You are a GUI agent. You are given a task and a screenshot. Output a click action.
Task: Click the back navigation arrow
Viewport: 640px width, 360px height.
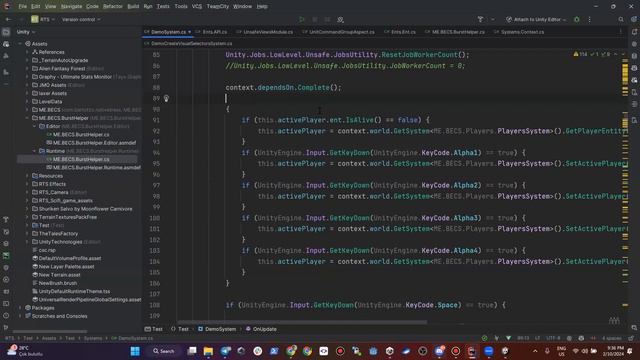[x=8, y=19]
